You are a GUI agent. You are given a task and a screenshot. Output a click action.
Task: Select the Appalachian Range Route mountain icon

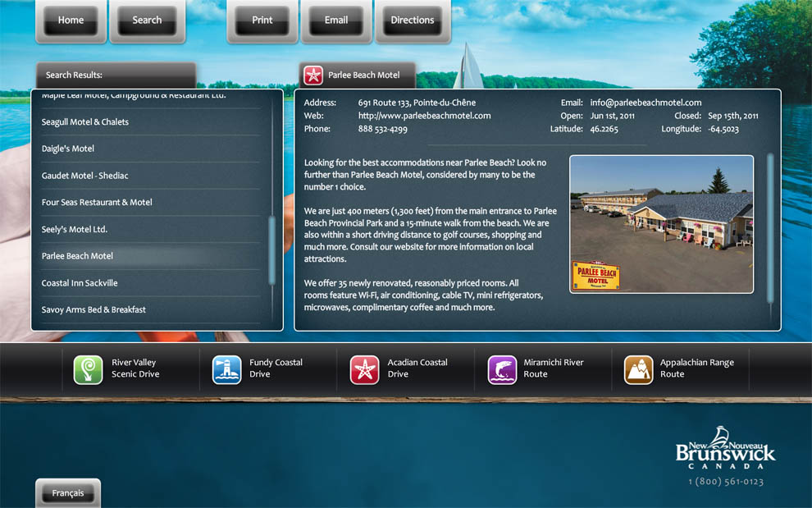coord(638,369)
